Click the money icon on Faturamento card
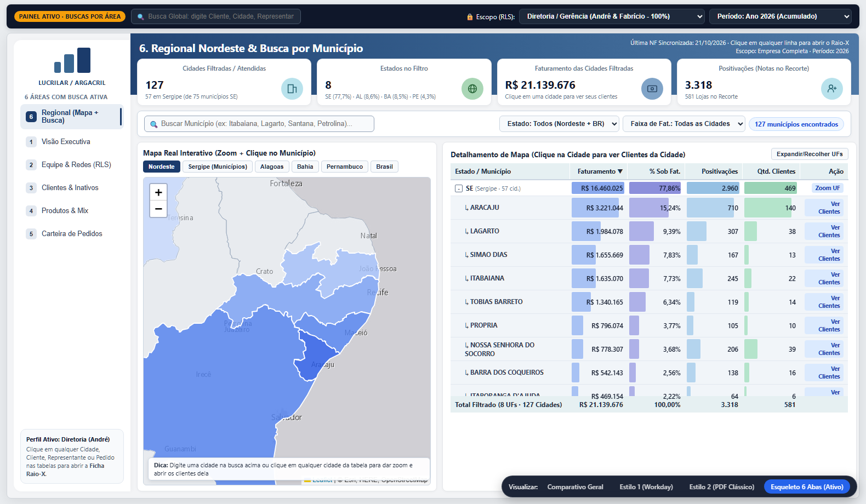Viewport: 866px width, 504px height. click(652, 89)
